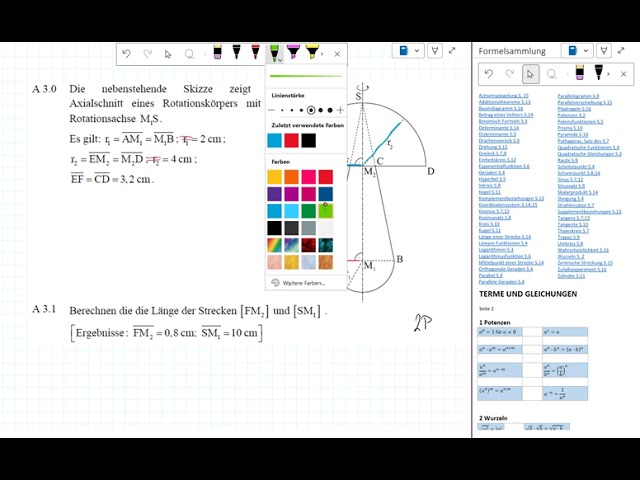Expand the notebook dropdown arrow in main pane
The width and height of the screenshot is (640, 480).
pos(417,51)
